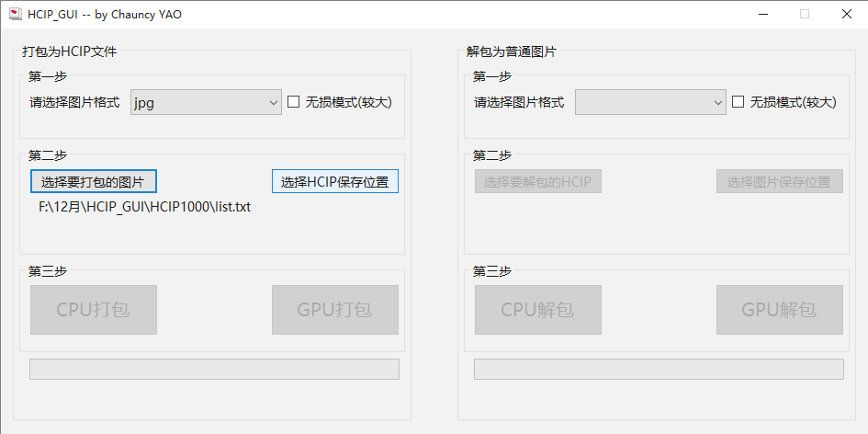Click the packing progress bar
Image resolution: width=868 pixels, height=434 pixels.
(x=214, y=369)
